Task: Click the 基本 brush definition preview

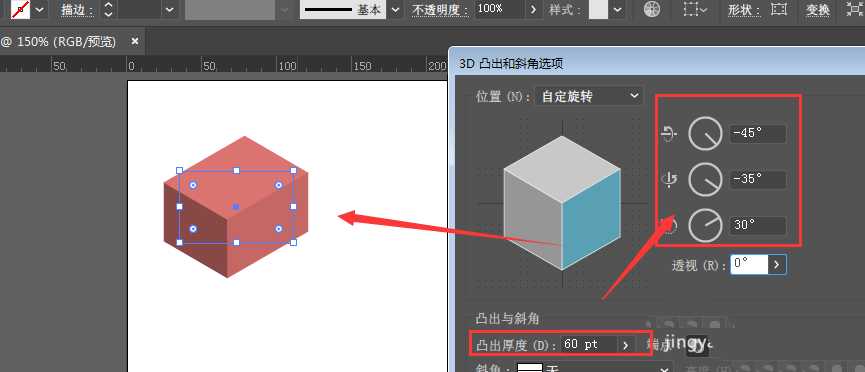Action: (343, 10)
